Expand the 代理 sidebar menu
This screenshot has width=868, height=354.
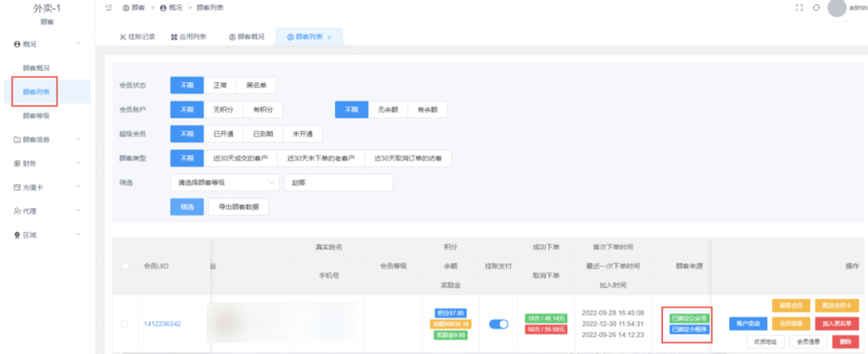tap(78, 211)
